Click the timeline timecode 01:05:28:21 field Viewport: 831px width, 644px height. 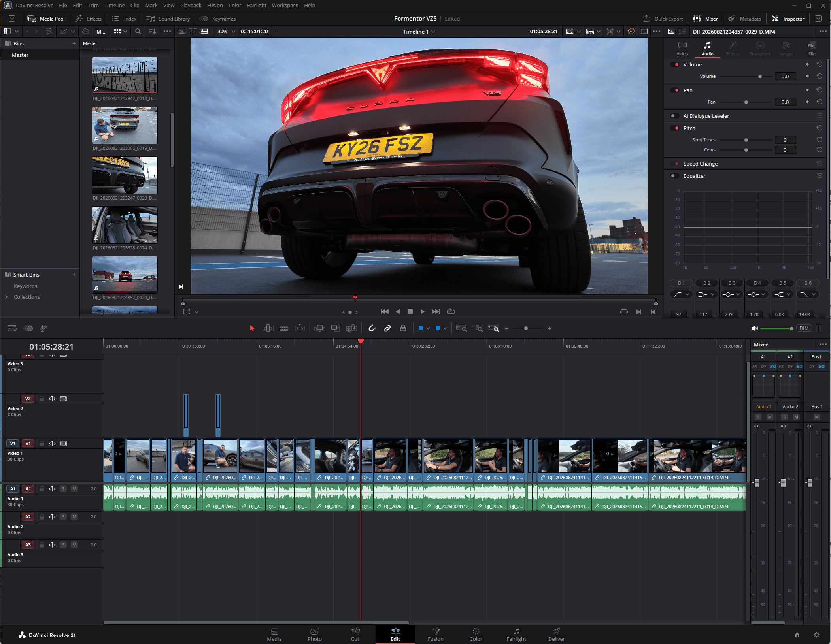(51, 346)
